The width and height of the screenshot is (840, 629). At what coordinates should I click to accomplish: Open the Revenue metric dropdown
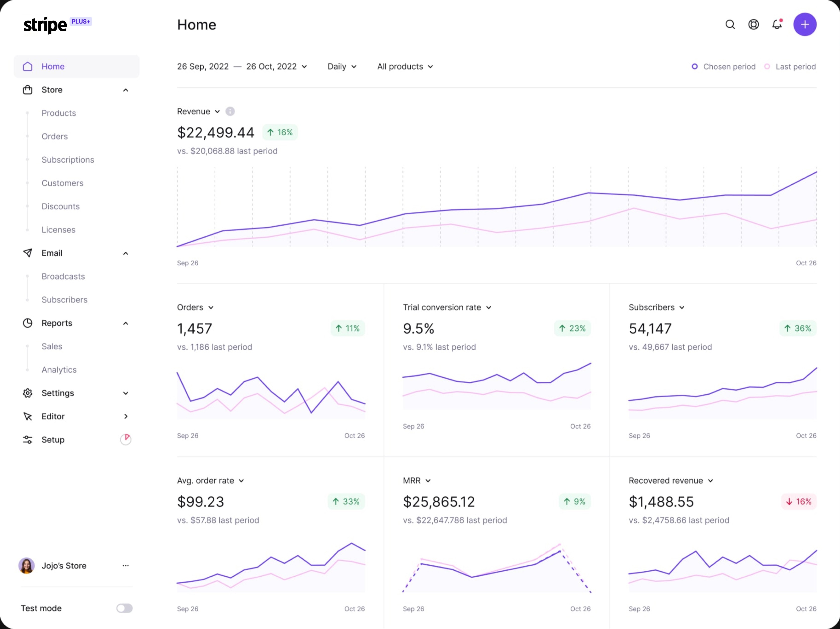pyautogui.click(x=198, y=111)
